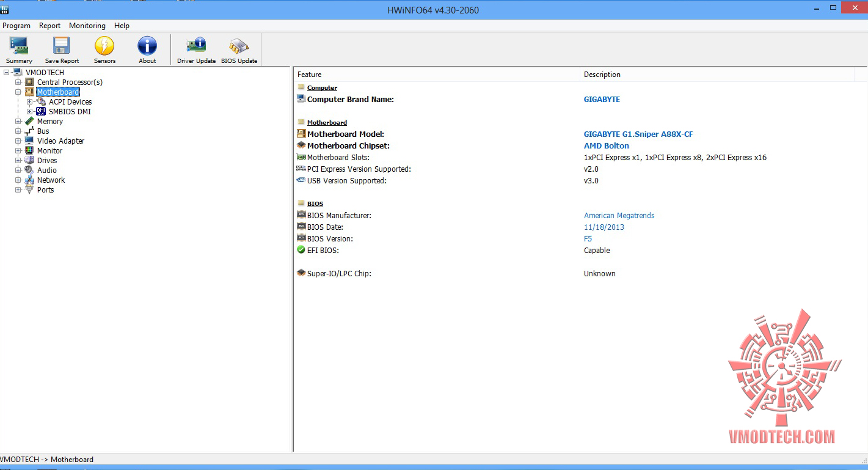Open the Monitoring menu
The width and height of the screenshot is (868, 470).
point(87,26)
